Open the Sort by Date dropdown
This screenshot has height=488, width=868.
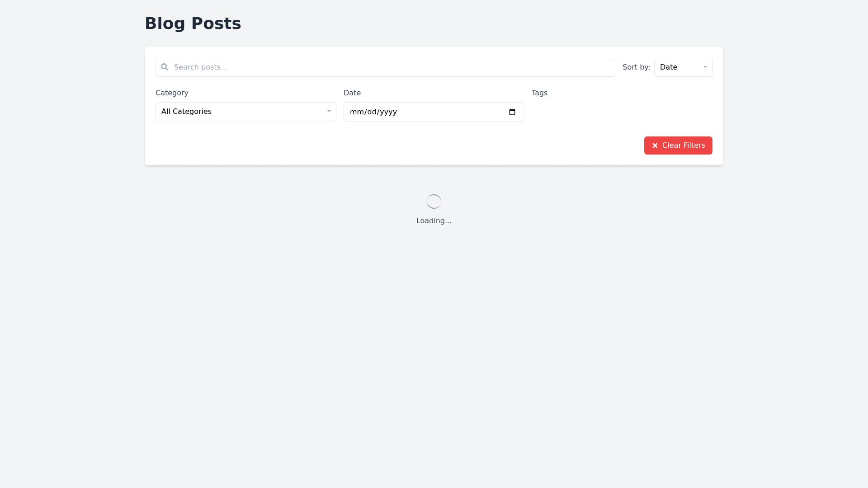[682, 67]
